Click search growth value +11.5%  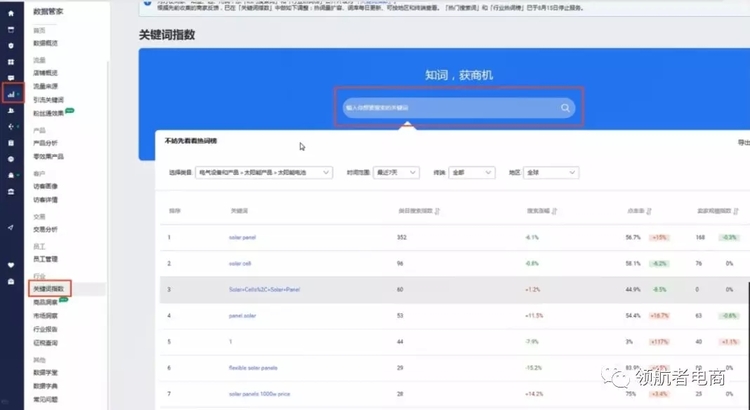534,316
